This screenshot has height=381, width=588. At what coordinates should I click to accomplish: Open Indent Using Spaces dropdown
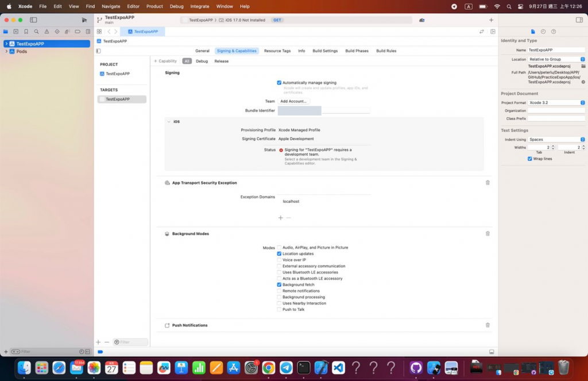tap(556, 139)
